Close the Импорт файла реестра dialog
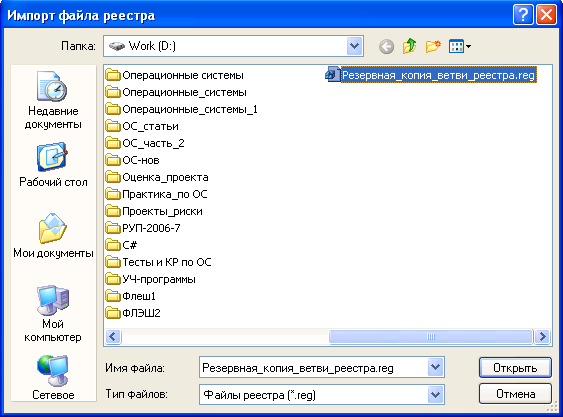The height and width of the screenshot is (417, 563). coord(546,15)
